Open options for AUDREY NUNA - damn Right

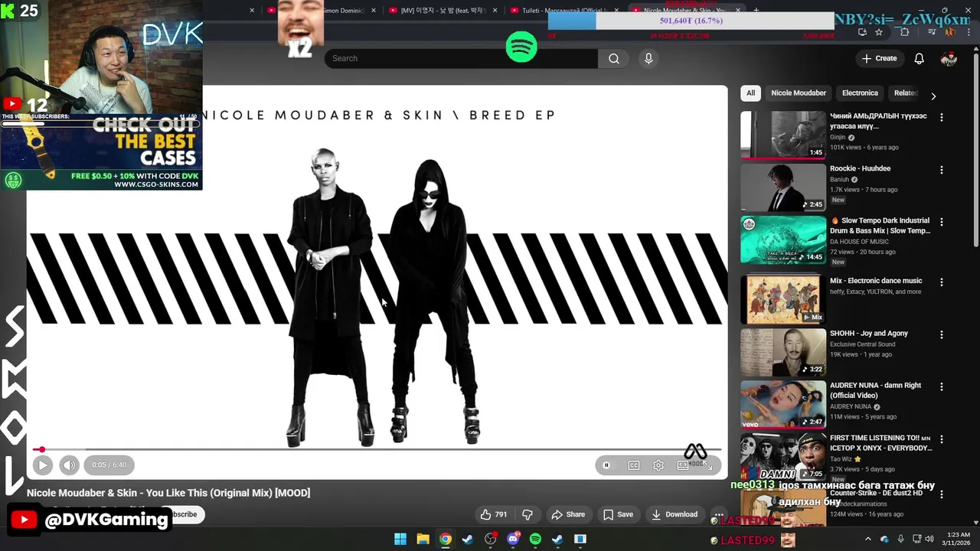[x=942, y=386]
